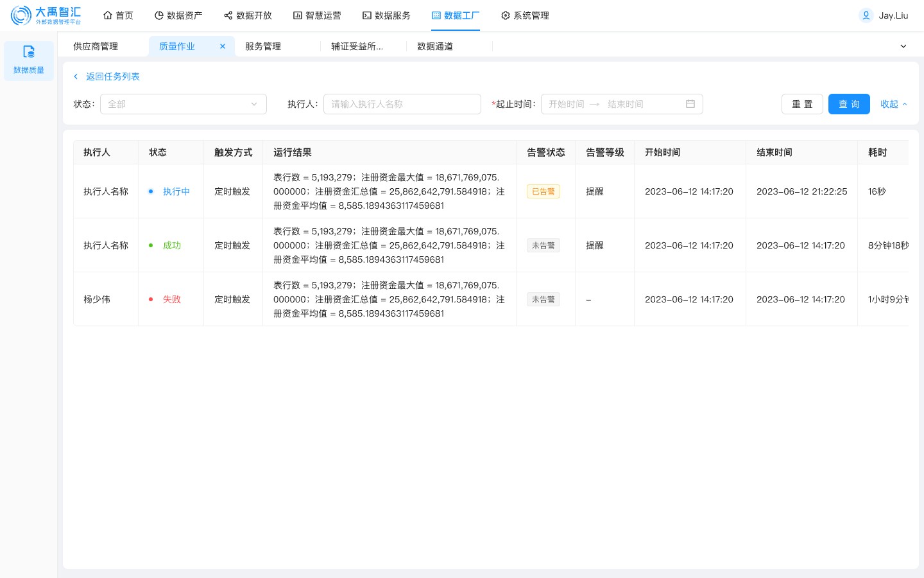Click the 执行中 status
The image size is (924, 578).
coord(176,191)
